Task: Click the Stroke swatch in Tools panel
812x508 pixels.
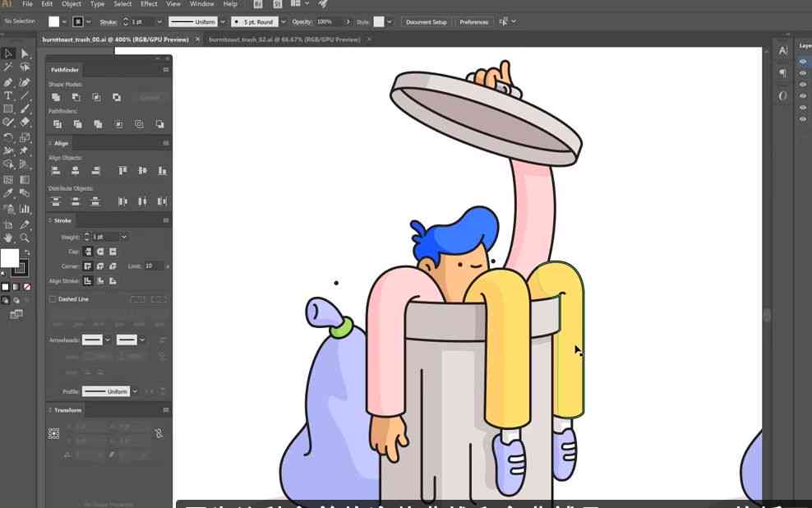Action: click(21, 268)
